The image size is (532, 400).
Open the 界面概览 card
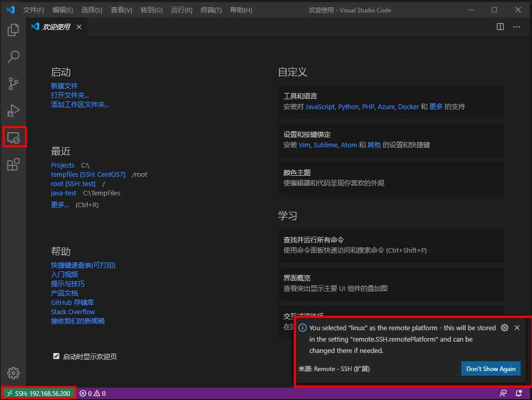click(391, 284)
